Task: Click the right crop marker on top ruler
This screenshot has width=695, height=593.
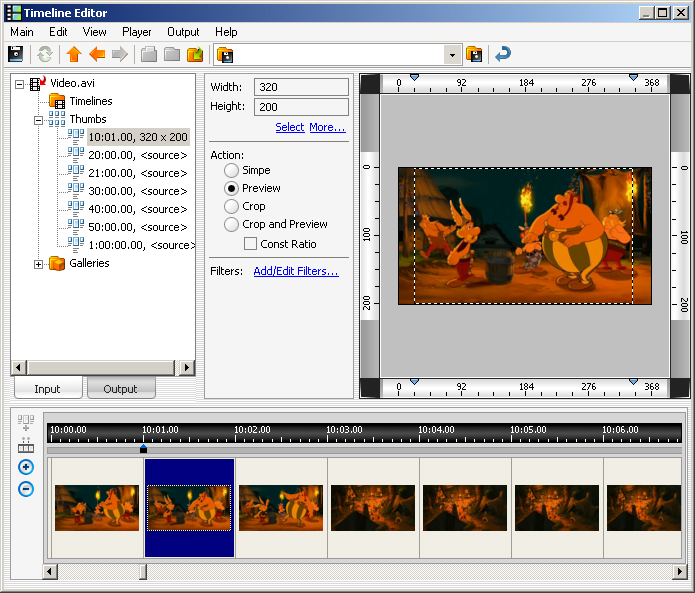Action: (x=633, y=78)
